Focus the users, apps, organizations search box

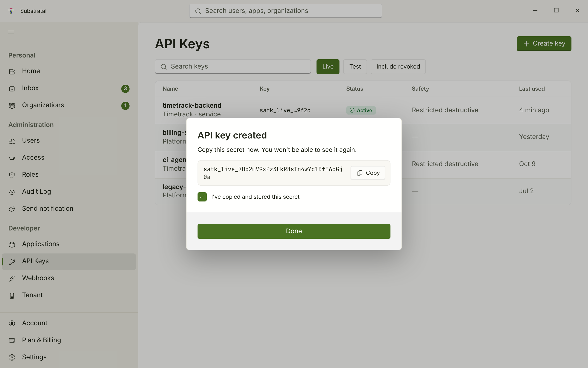[x=286, y=11]
